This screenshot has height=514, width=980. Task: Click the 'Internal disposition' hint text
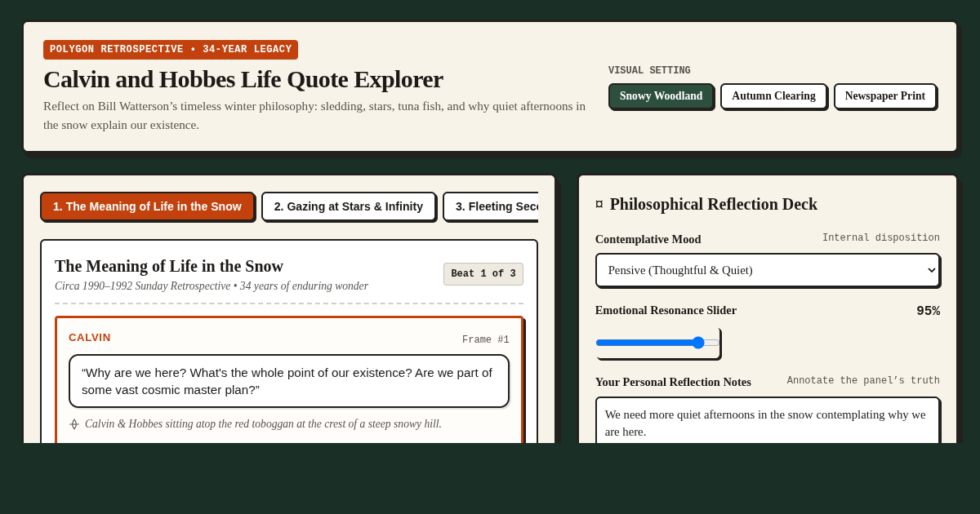881,238
